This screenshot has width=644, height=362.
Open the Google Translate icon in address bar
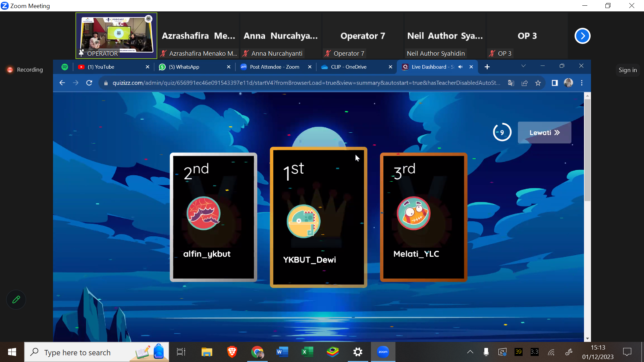pos(511,83)
